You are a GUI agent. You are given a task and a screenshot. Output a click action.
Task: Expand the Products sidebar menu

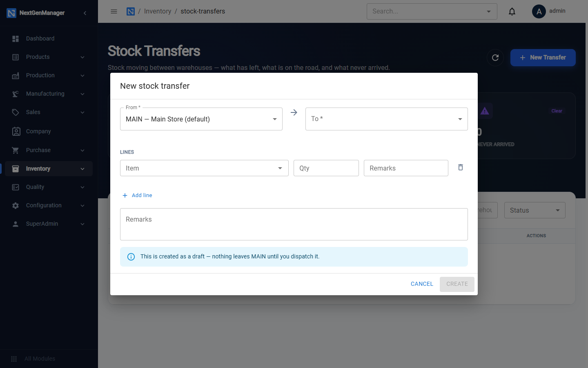click(49, 57)
